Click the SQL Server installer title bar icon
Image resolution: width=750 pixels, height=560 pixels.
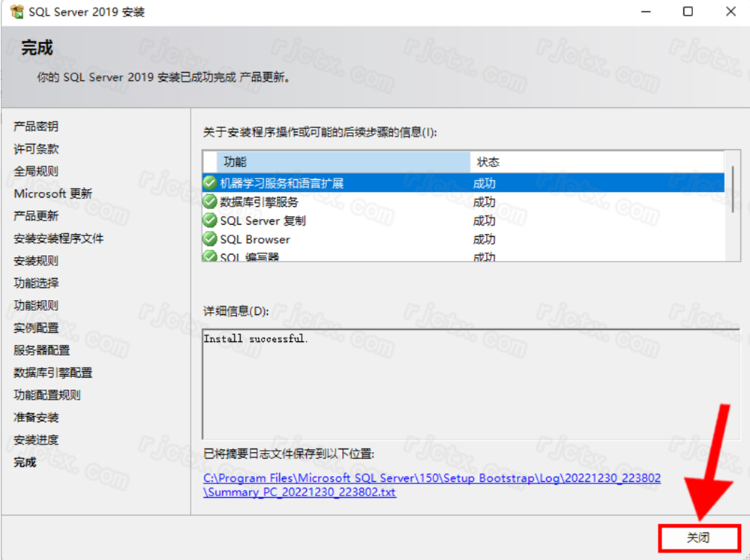pyautogui.click(x=16, y=12)
